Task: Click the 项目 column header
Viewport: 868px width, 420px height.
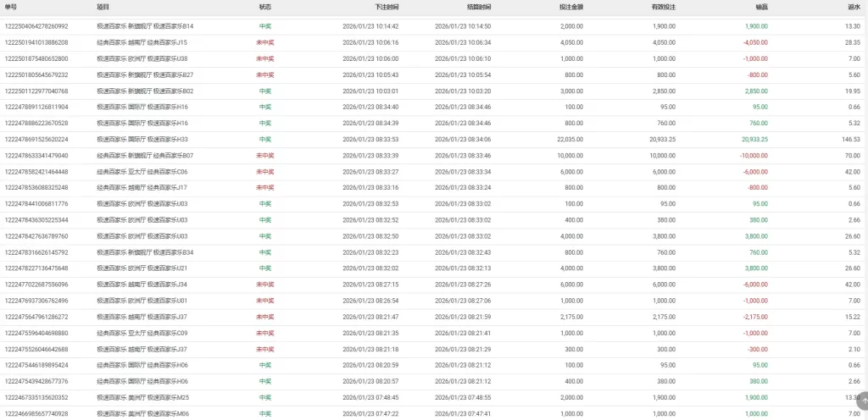Action: coord(104,7)
